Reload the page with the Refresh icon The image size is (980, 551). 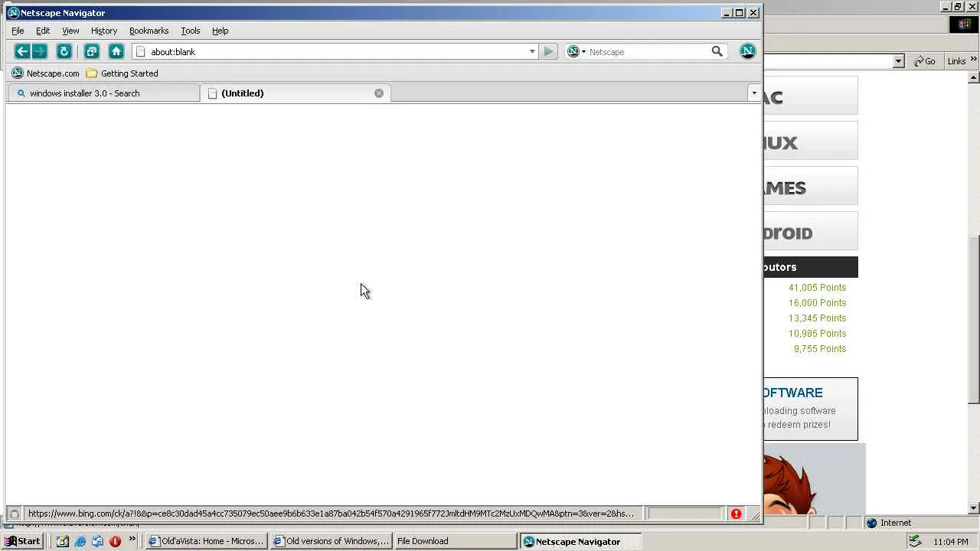64,51
